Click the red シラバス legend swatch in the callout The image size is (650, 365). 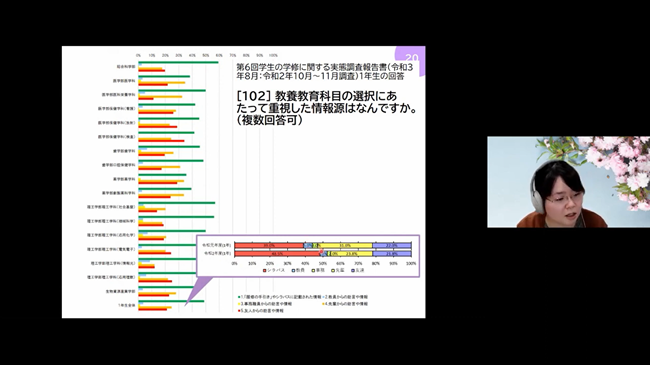pos(264,270)
